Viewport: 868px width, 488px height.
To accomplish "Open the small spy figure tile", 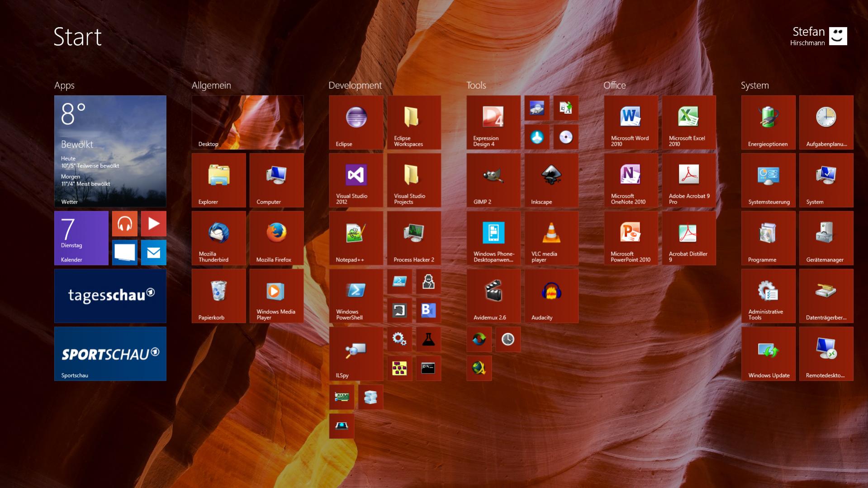I will tap(428, 281).
